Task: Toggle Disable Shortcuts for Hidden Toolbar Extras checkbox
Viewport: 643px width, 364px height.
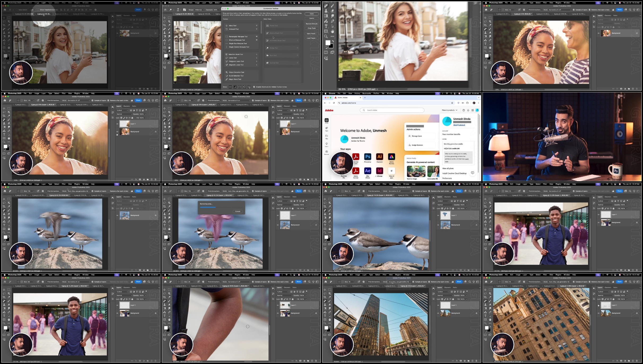Action: coord(254,87)
